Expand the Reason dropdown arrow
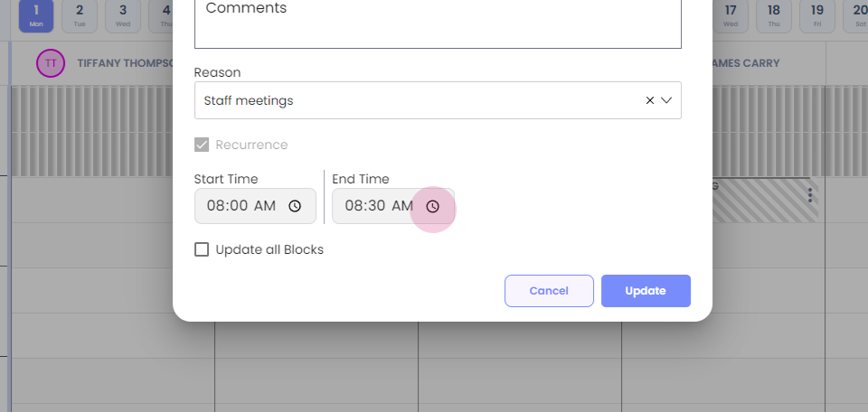This screenshot has height=412, width=868. pos(667,100)
